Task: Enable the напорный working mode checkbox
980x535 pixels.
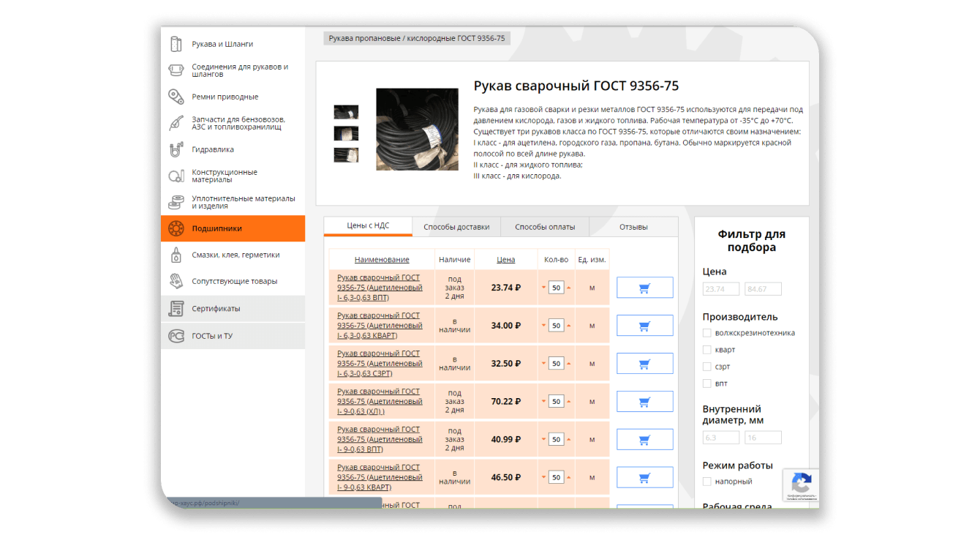Action: (x=706, y=482)
